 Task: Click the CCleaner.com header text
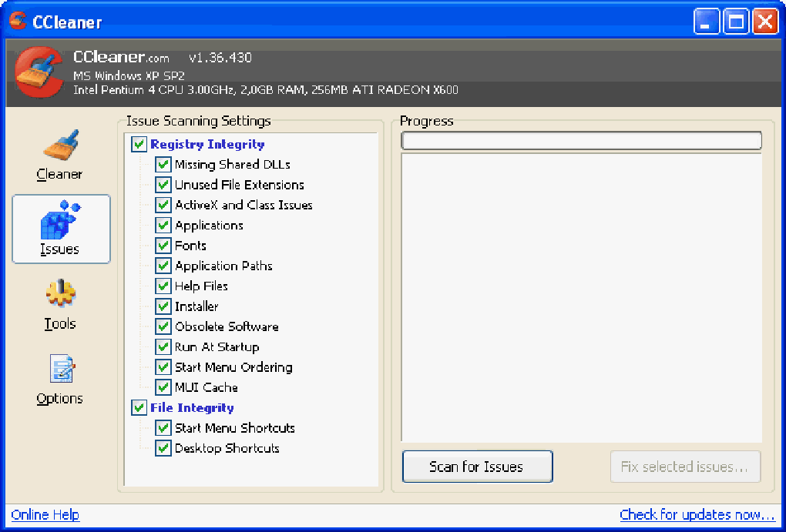point(121,57)
